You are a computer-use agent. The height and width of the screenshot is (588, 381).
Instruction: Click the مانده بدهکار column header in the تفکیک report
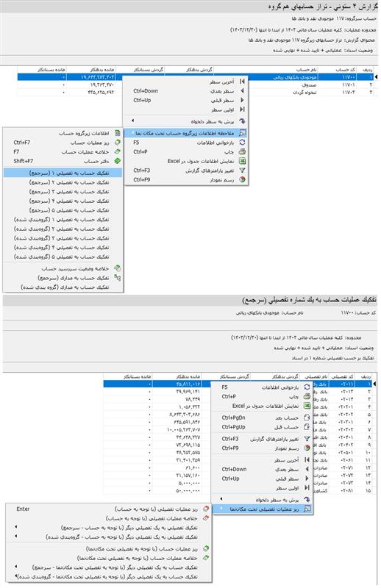[x=177, y=376]
